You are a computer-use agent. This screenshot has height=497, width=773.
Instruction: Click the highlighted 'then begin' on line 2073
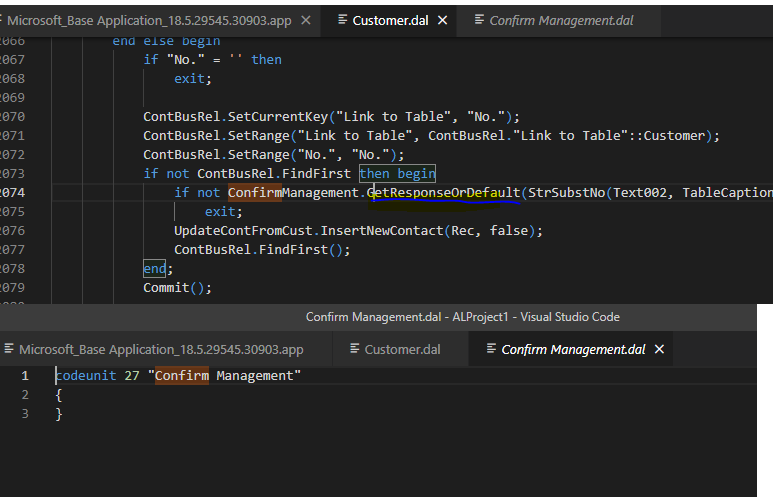pos(397,174)
